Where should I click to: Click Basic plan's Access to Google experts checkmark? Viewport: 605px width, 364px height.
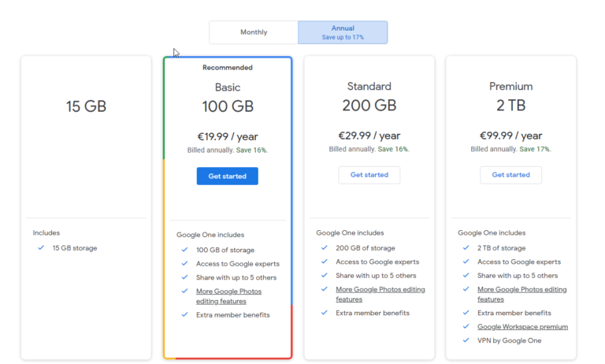[x=184, y=264]
